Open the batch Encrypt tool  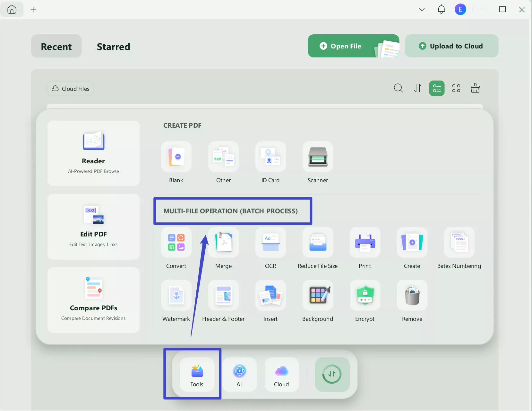click(365, 295)
